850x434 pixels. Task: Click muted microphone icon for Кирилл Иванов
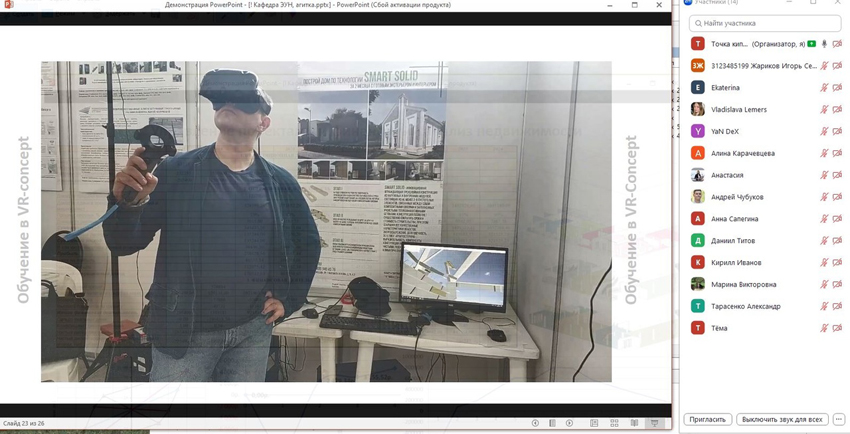(825, 262)
